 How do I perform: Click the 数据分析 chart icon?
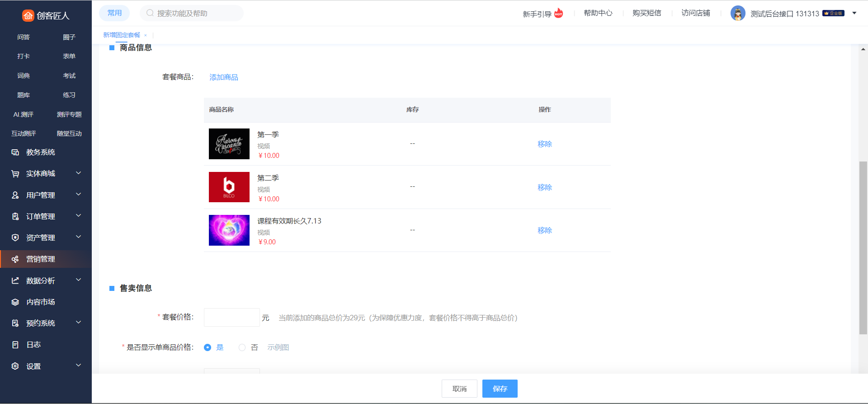[x=15, y=280]
